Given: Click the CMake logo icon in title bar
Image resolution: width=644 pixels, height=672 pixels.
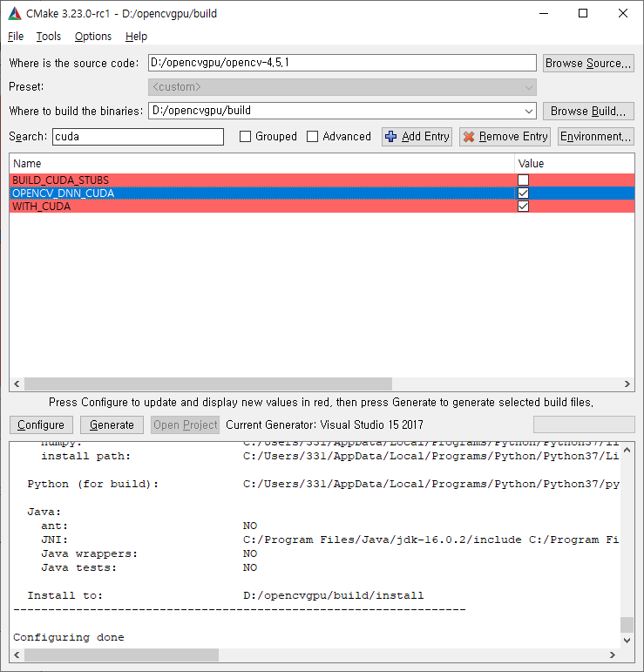Looking at the screenshot, I should click(x=15, y=14).
